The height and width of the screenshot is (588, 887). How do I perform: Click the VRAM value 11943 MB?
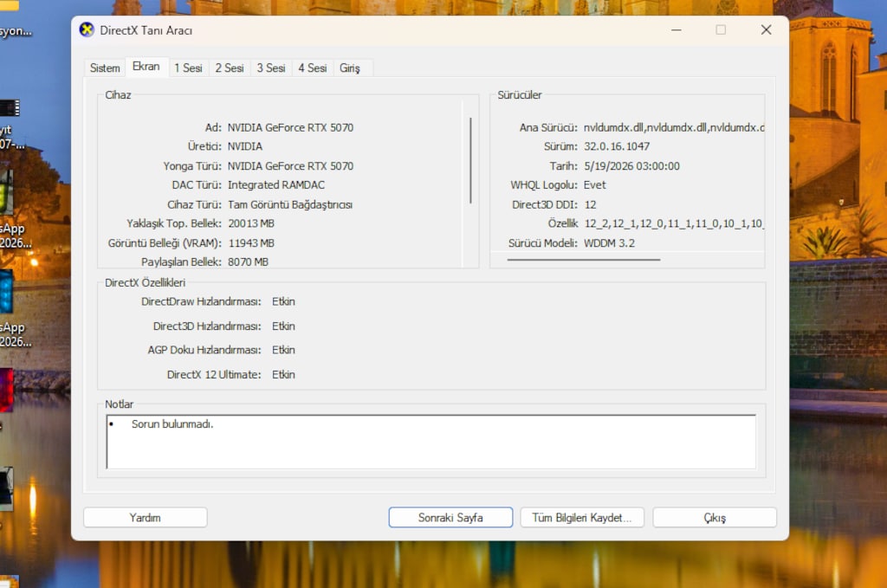click(251, 243)
